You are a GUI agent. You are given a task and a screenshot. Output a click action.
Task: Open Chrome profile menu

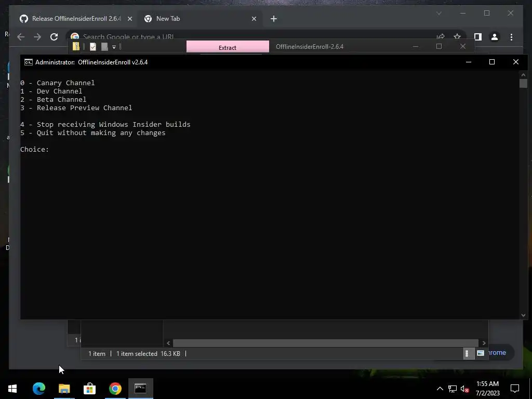(x=495, y=37)
